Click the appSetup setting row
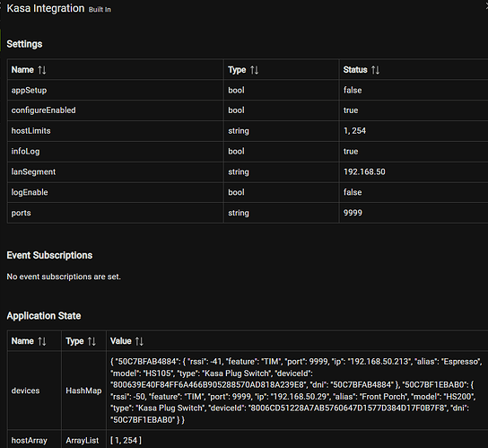This screenshot has height=448, width=488. pyautogui.click(x=248, y=90)
